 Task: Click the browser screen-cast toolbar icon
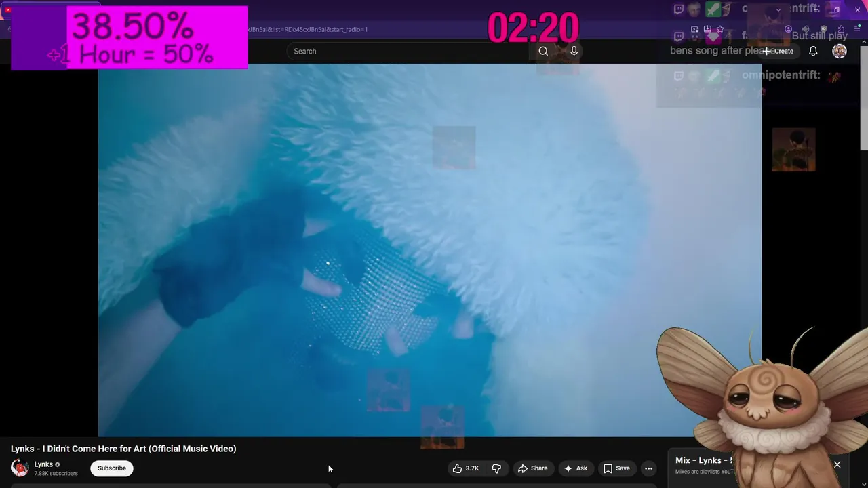tap(694, 29)
